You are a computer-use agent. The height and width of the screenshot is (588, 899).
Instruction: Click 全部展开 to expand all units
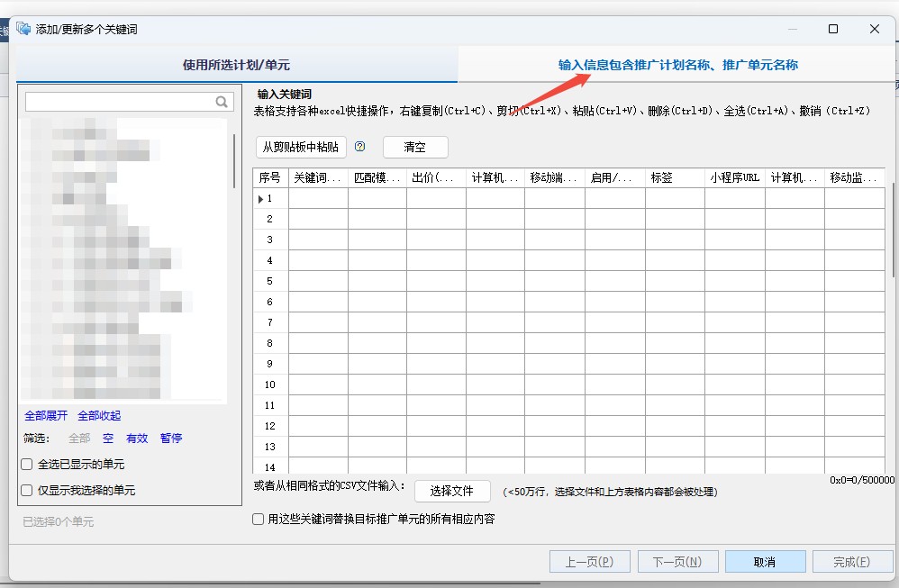click(46, 416)
